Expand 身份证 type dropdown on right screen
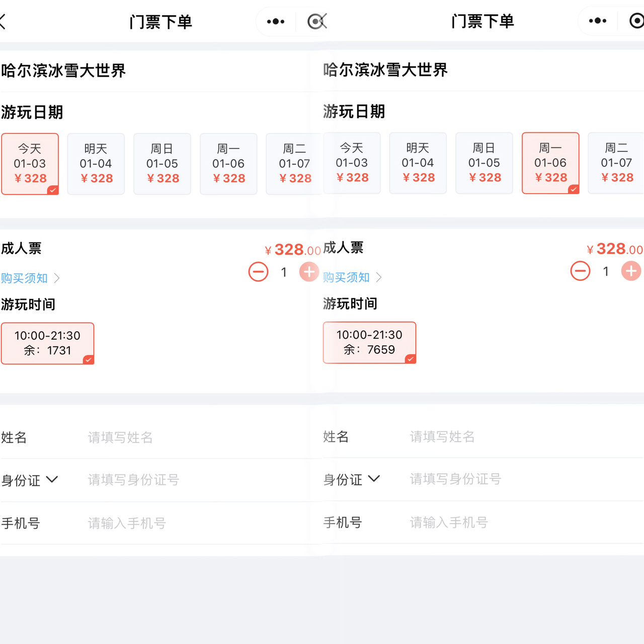This screenshot has height=644, width=644. coord(352,479)
